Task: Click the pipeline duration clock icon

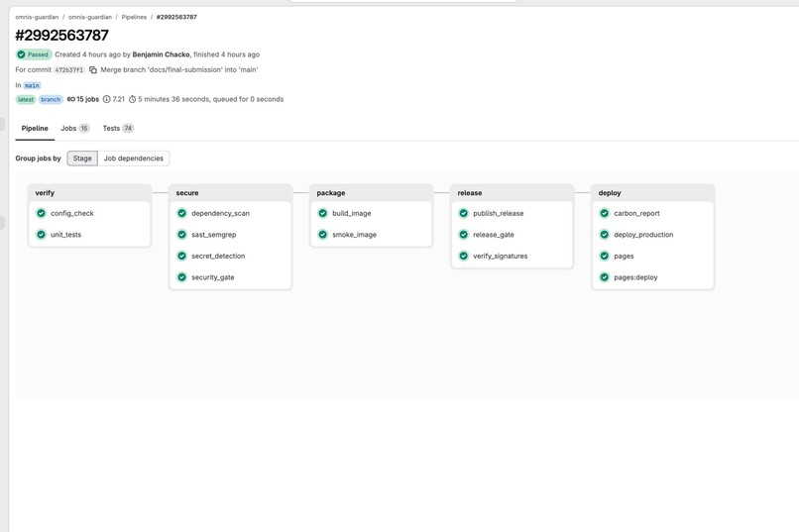Action: [x=133, y=99]
